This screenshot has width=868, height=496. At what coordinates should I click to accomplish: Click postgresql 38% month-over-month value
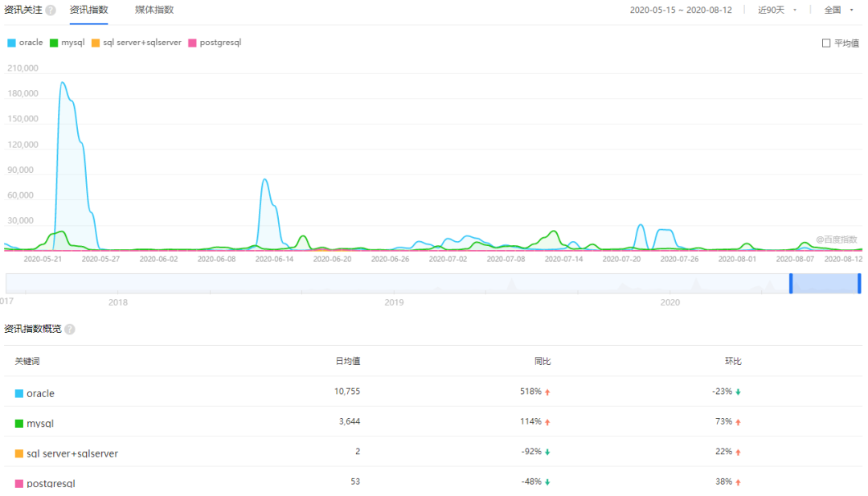tap(723, 482)
